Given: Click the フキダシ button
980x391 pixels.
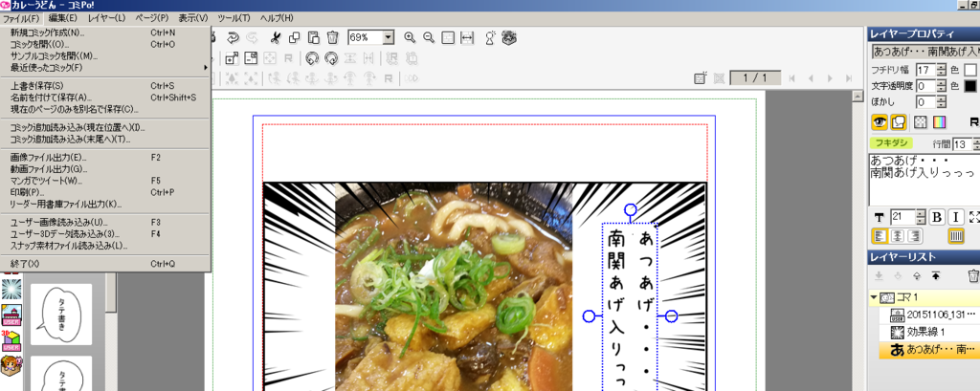Looking at the screenshot, I should click(892, 143).
